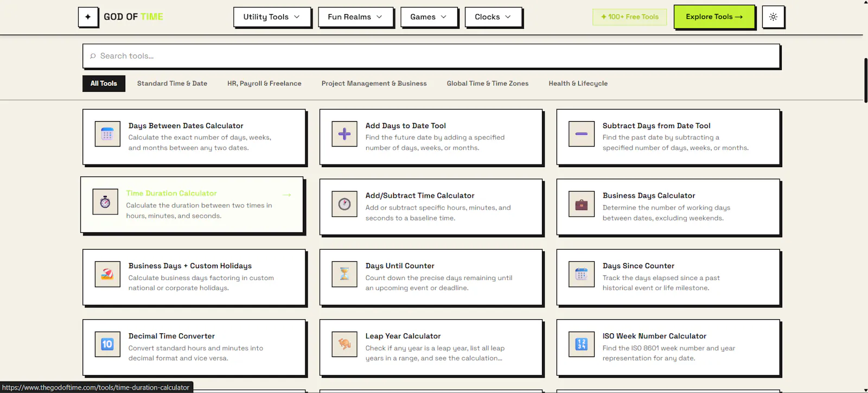Switch to Standard Time & Date tab
Image resolution: width=868 pixels, height=393 pixels.
172,84
